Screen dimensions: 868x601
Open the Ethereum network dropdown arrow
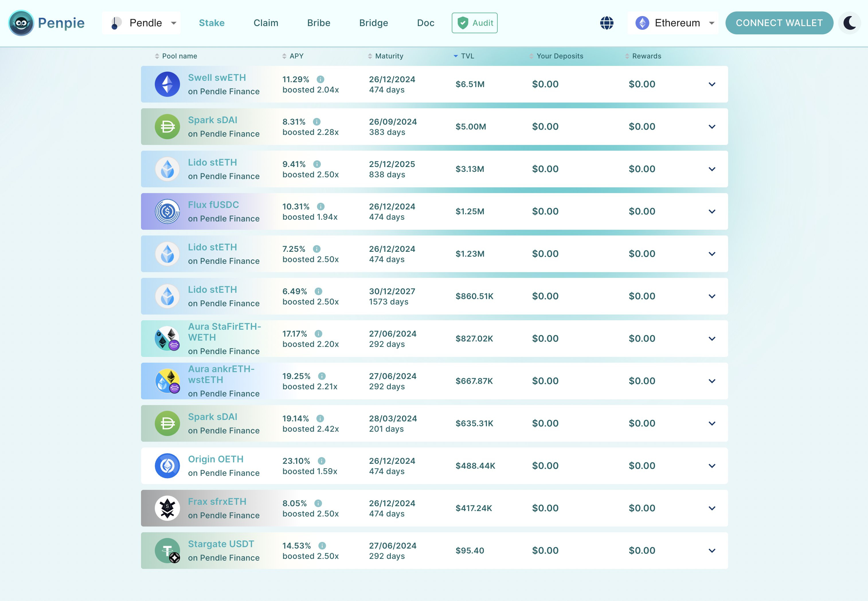(712, 23)
